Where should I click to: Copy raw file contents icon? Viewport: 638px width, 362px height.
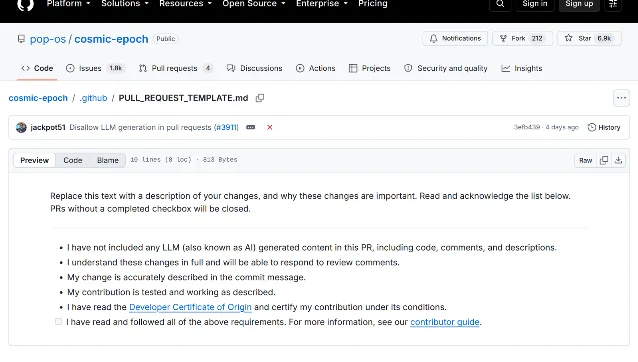[604, 160]
